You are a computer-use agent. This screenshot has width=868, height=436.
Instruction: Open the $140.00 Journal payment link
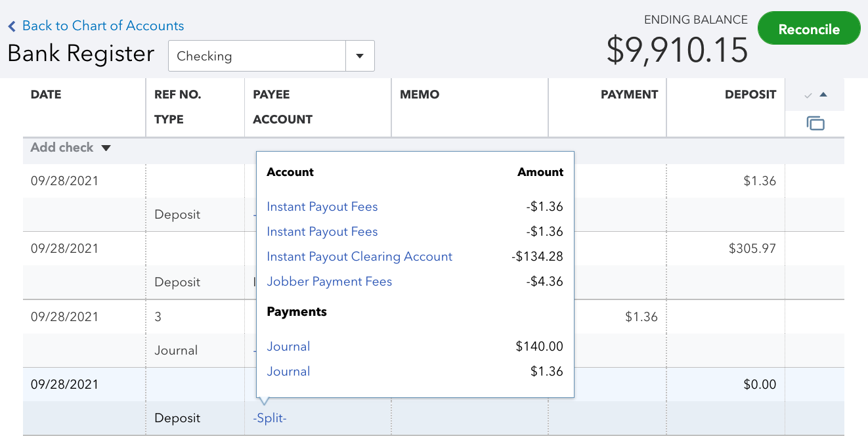pyautogui.click(x=288, y=347)
